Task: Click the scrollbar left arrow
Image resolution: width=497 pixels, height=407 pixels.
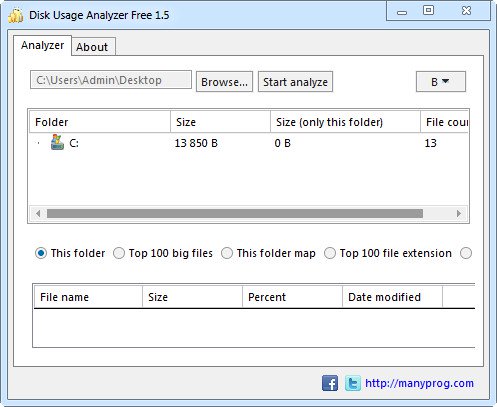Action: coord(38,213)
